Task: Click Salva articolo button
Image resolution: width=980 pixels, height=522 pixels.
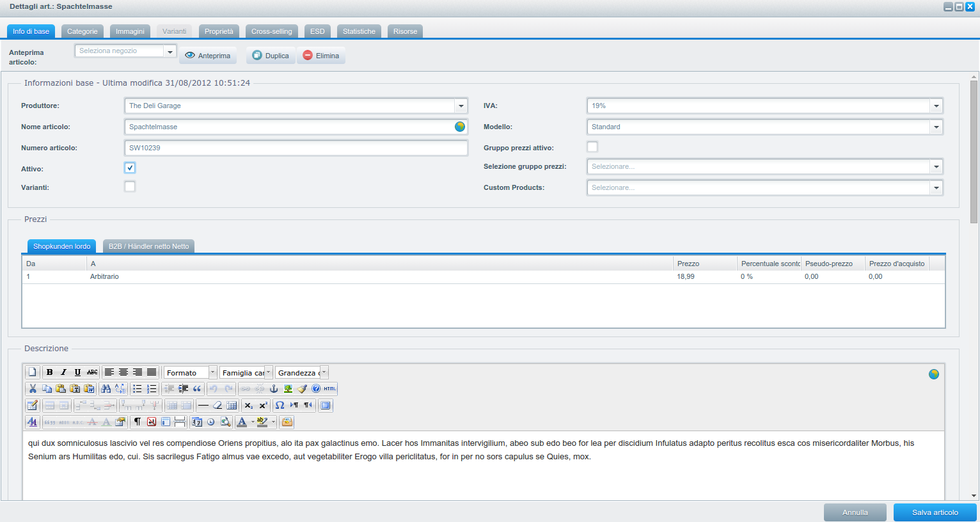Action: pos(935,512)
